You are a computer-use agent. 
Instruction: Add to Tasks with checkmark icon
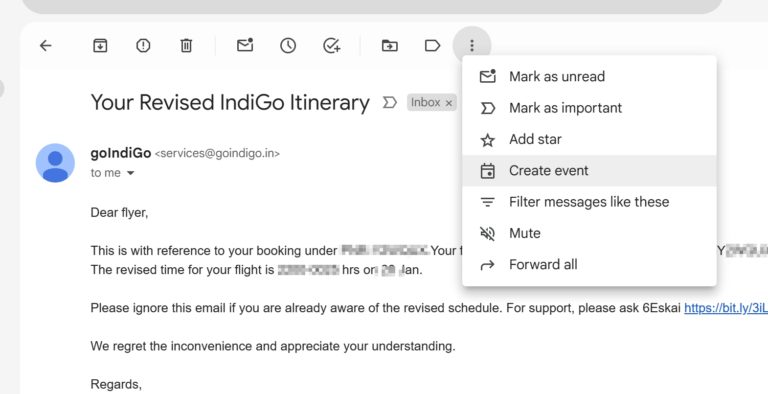point(332,46)
